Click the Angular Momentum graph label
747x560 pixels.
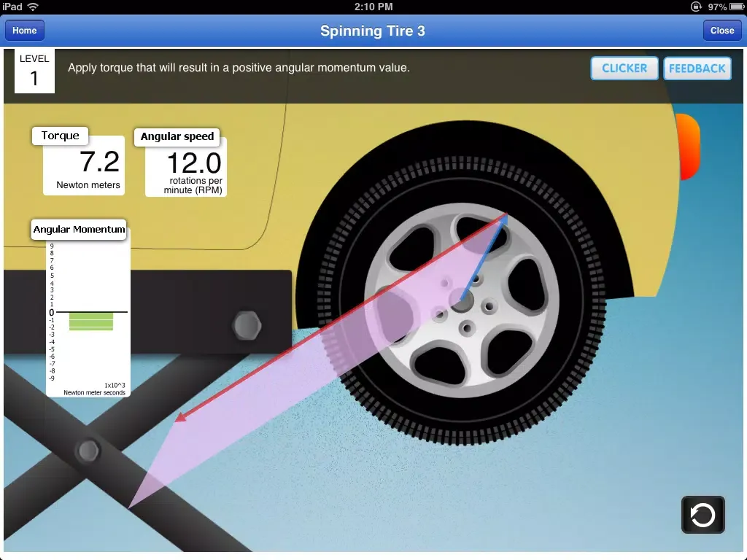[79, 230]
